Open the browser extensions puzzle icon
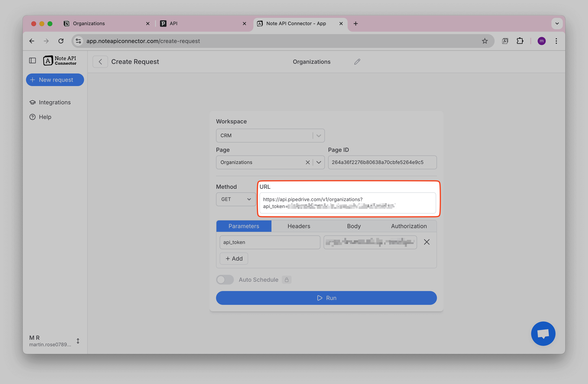The height and width of the screenshot is (384, 588). point(520,41)
